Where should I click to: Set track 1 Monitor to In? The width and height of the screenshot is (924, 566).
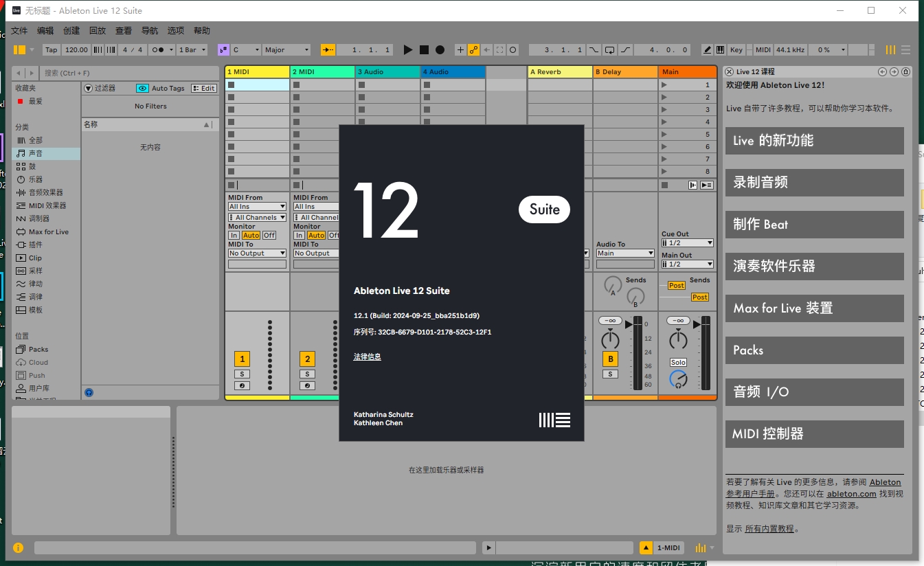[x=234, y=235]
